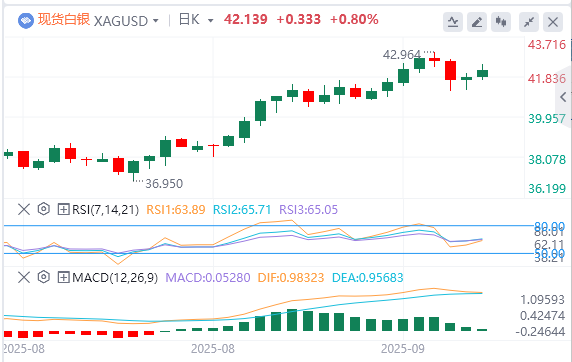Viewport: 572px width, 362px height.
Task: Click the spot silver logo icon
Action: [x=26, y=20]
